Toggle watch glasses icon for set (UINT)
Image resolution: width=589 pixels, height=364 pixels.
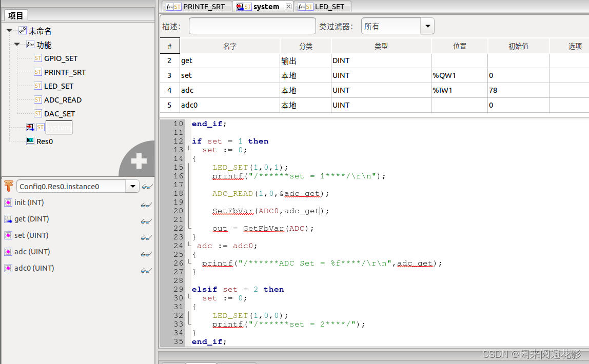[146, 237]
